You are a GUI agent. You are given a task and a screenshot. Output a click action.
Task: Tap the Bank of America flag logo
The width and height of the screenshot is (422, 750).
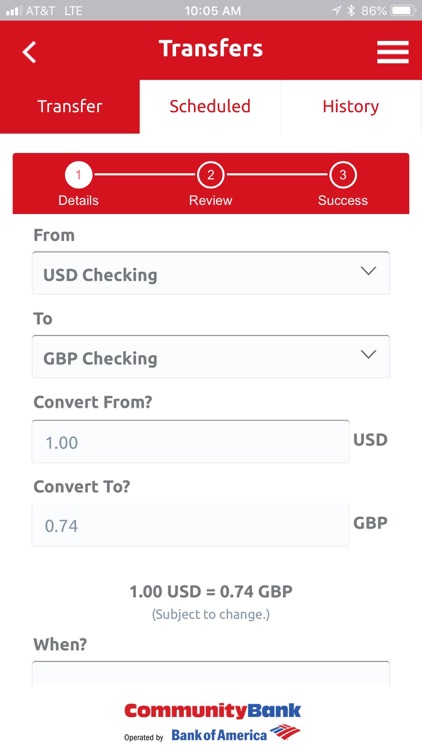[x=285, y=732]
